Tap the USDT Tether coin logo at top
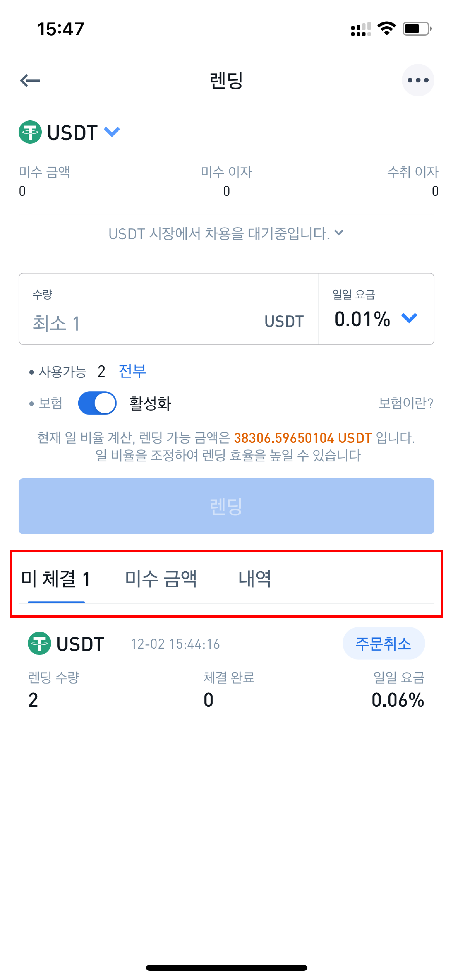The image size is (453, 980). [x=30, y=132]
